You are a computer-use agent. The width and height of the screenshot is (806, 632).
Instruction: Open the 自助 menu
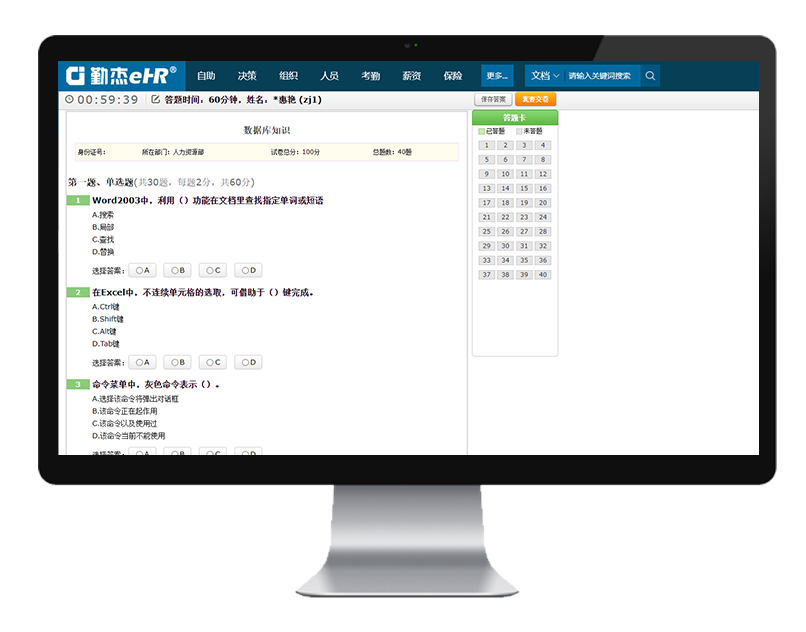[x=206, y=76]
